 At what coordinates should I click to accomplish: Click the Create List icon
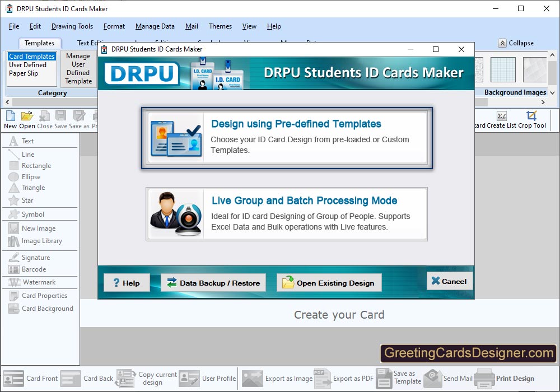tap(501, 120)
